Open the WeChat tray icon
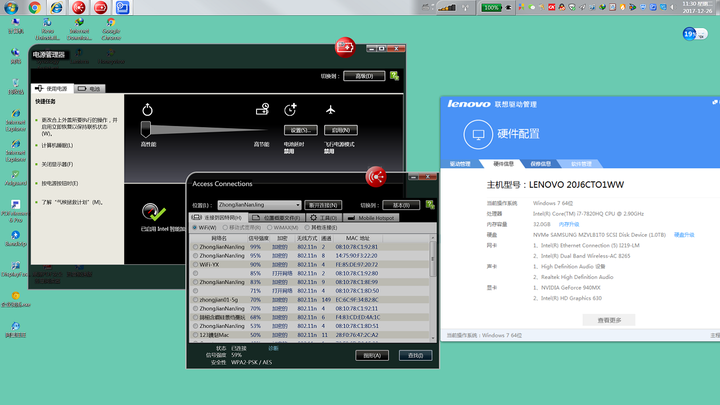720x405 pixels. pos(532,7)
